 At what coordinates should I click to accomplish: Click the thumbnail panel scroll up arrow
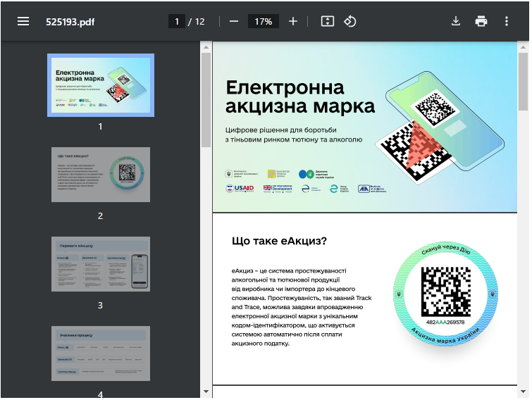click(206, 47)
